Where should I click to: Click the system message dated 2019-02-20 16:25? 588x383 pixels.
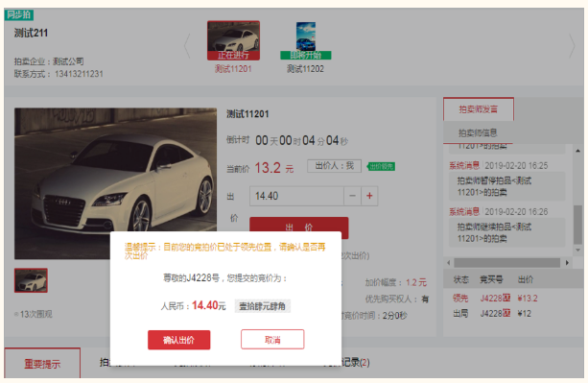click(507, 180)
